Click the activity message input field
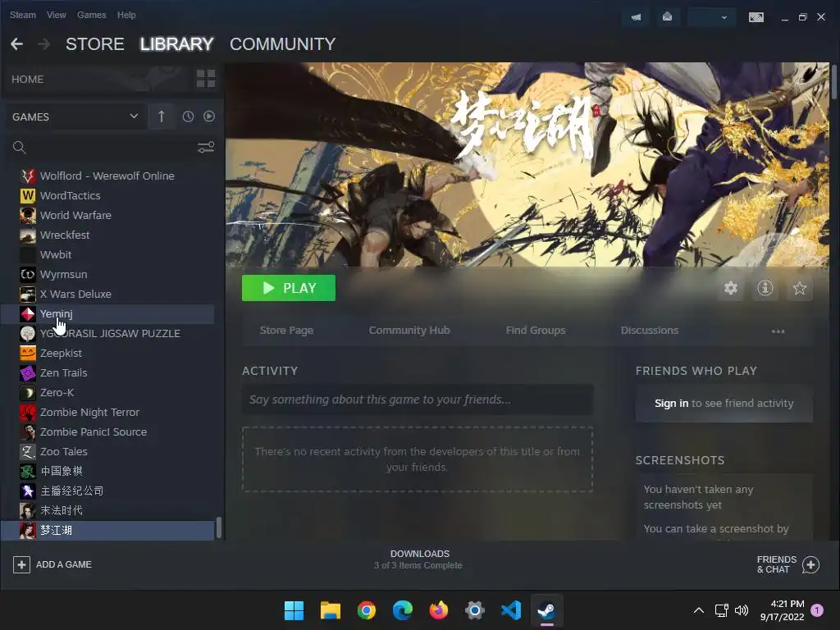840x630 pixels. [x=418, y=399]
